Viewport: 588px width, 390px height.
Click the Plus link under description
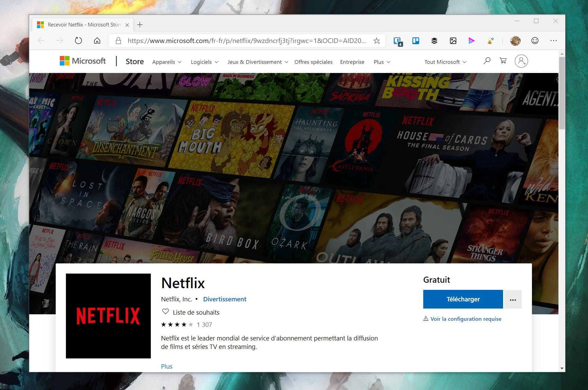point(166,367)
